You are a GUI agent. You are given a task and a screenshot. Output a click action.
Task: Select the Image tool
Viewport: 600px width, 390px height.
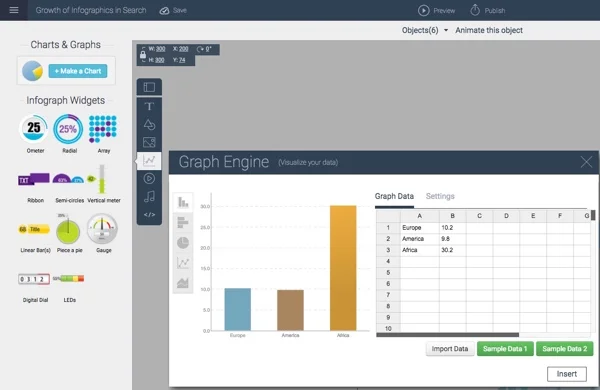(149, 142)
